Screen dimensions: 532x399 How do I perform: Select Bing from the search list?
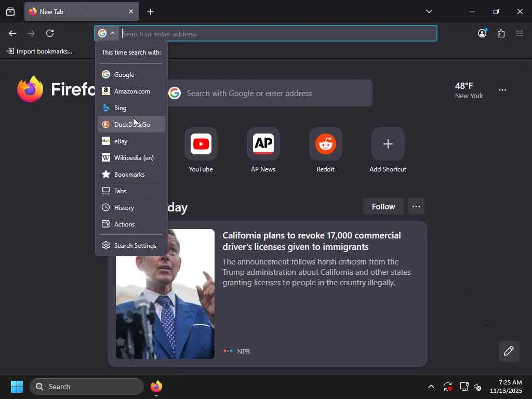click(x=131, y=108)
